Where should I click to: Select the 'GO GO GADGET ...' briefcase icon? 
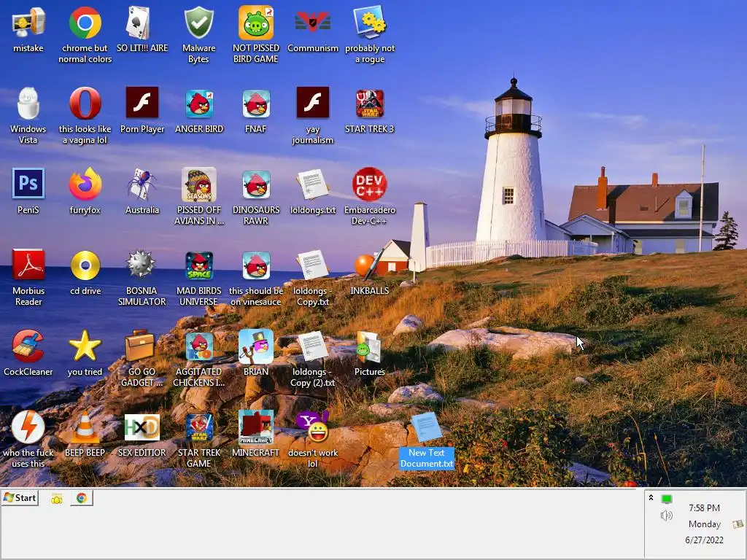click(140, 346)
